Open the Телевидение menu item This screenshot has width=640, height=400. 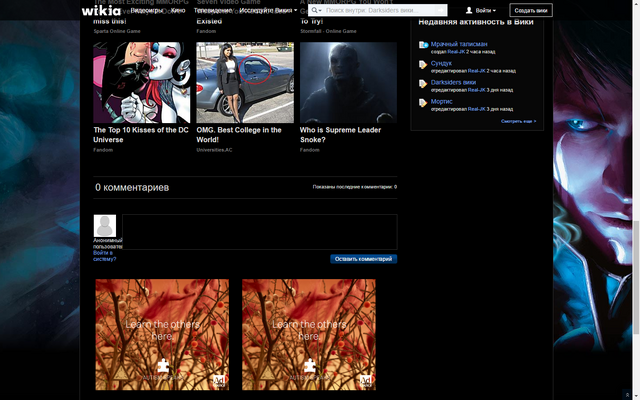pyautogui.click(x=213, y=10)
